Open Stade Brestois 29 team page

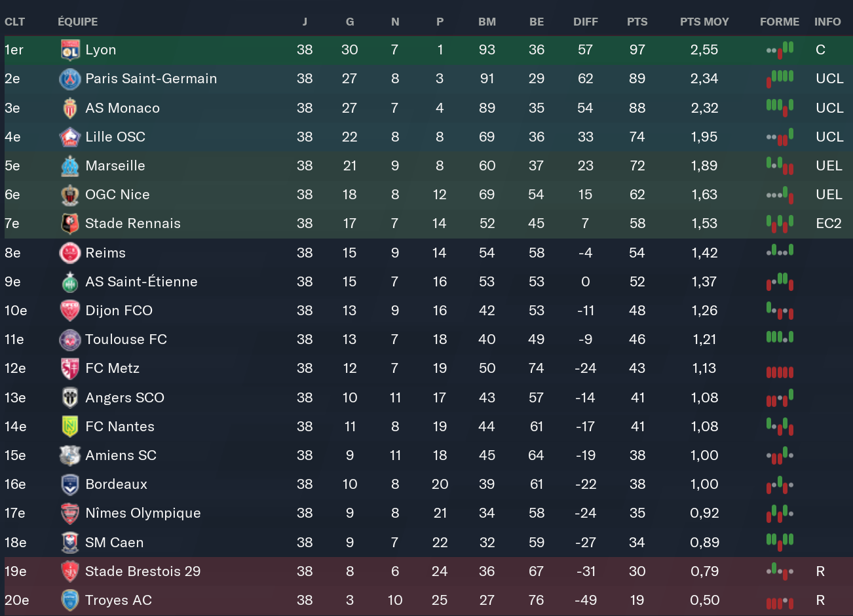click(143, 571)
